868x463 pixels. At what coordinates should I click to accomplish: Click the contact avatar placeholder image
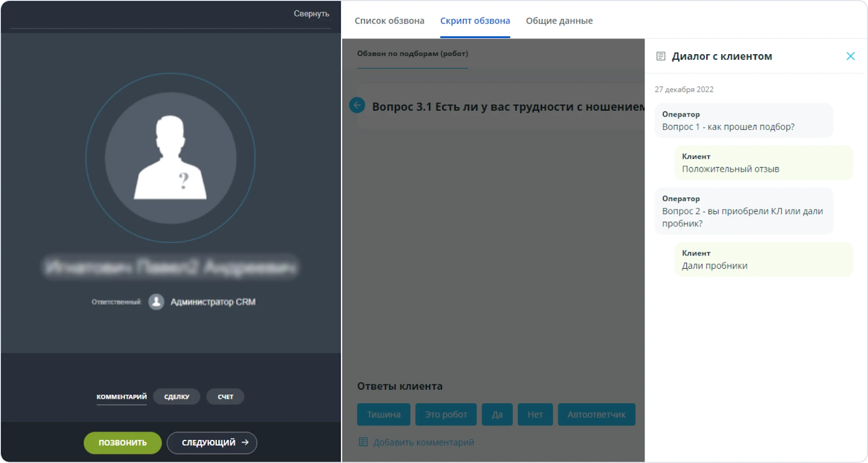(170, 158)
